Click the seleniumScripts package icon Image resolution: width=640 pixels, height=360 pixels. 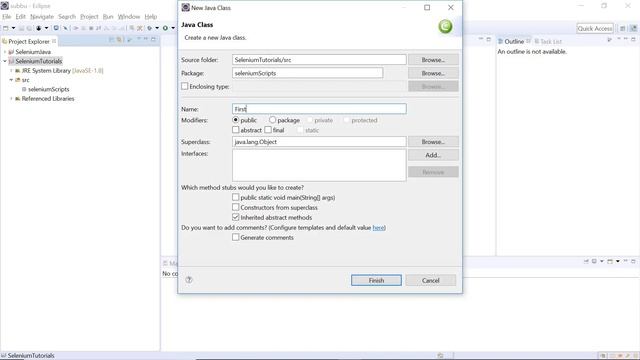pos(24,89)
